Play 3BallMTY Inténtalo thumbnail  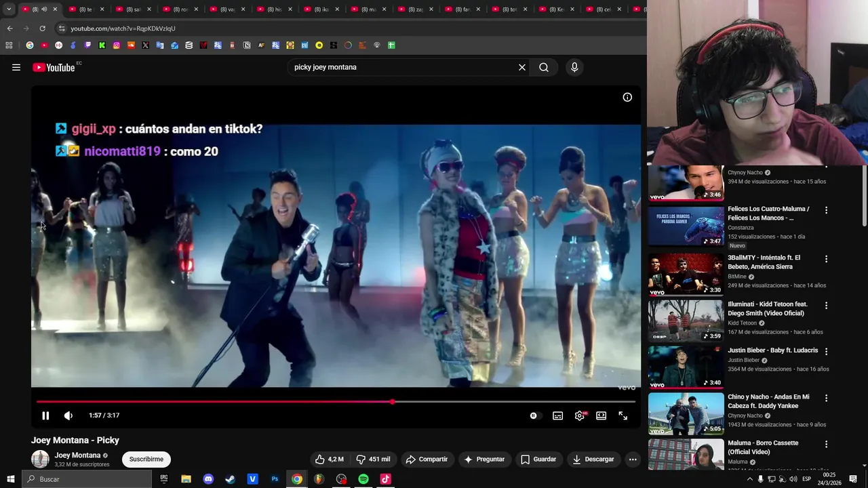click(686, 274)
